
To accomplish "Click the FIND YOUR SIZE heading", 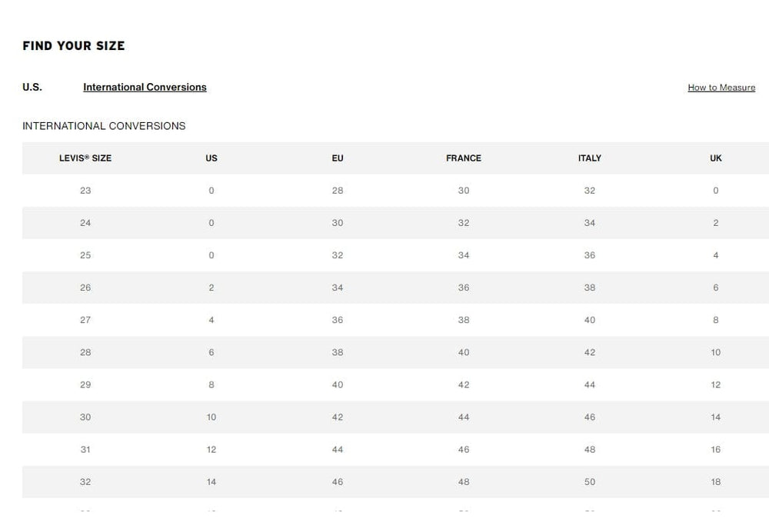I will [74, 45].
